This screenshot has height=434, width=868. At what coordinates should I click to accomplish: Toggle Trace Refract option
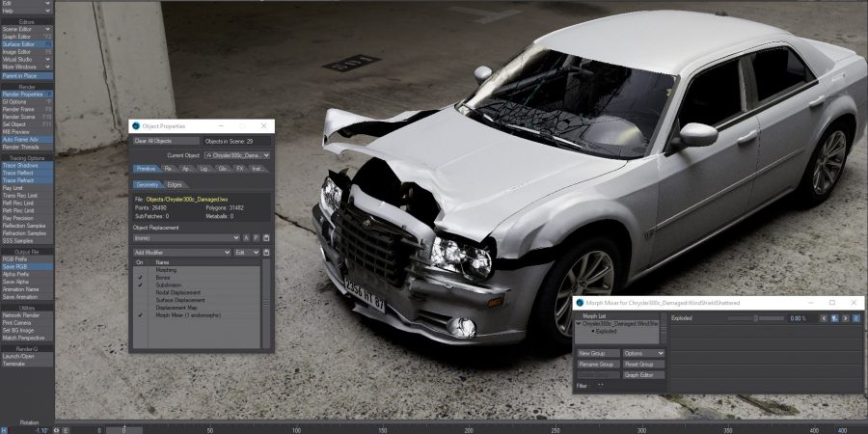coord(27,180)
